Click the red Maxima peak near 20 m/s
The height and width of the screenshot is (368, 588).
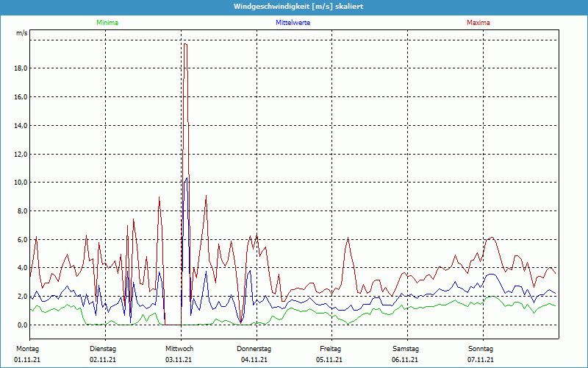coord(185,44)
